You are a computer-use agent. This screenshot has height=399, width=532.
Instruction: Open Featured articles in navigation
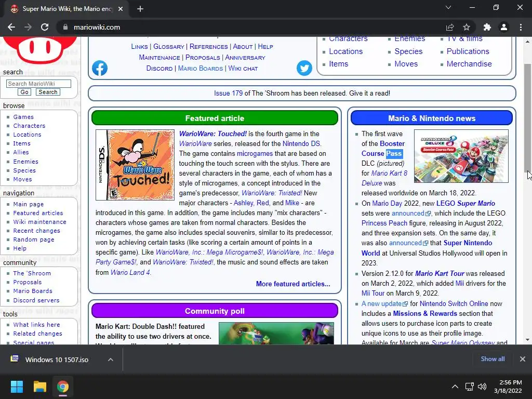pos(38,212)
